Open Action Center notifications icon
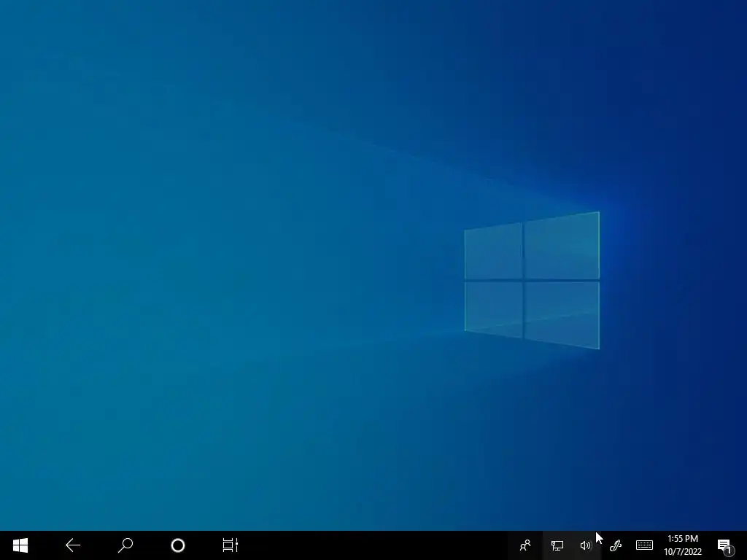Screen dimensions: 747x560 pos(724,545)
